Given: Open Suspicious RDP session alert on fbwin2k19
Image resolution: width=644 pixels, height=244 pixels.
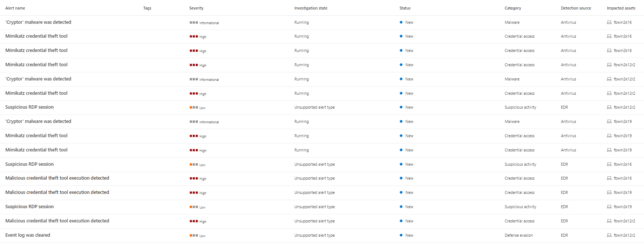Looking at the screenshot, I should [x=30, y=207].
